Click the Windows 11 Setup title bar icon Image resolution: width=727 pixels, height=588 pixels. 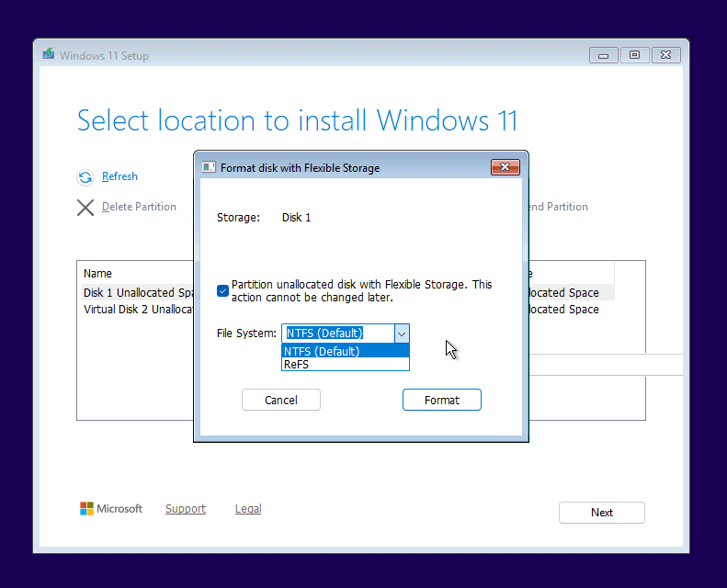click(49, 55)
